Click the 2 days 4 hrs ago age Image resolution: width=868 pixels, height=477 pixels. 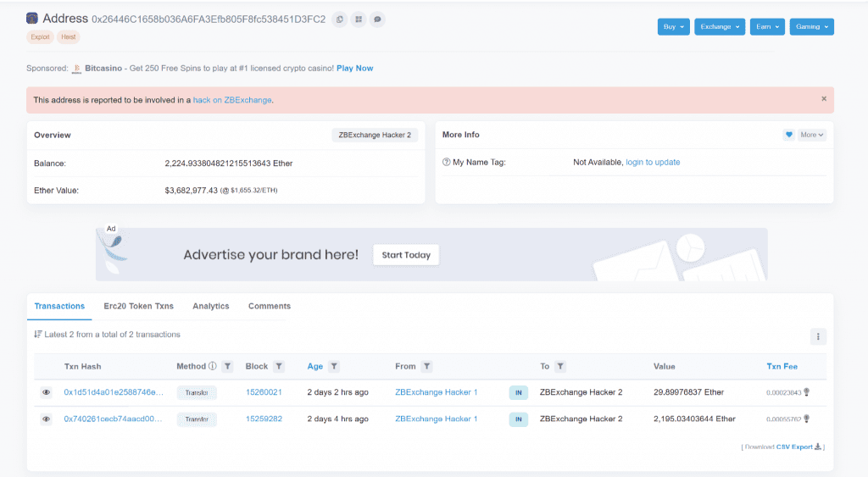[337, 419]
